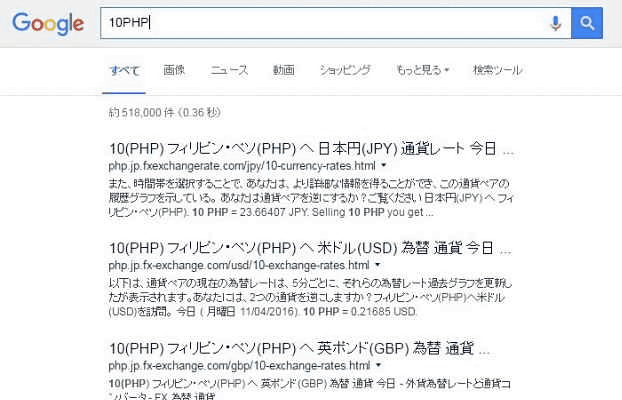Screen dimensions: 622x400
Task: Focus the search field containing 10PHP
Action: 336,23
